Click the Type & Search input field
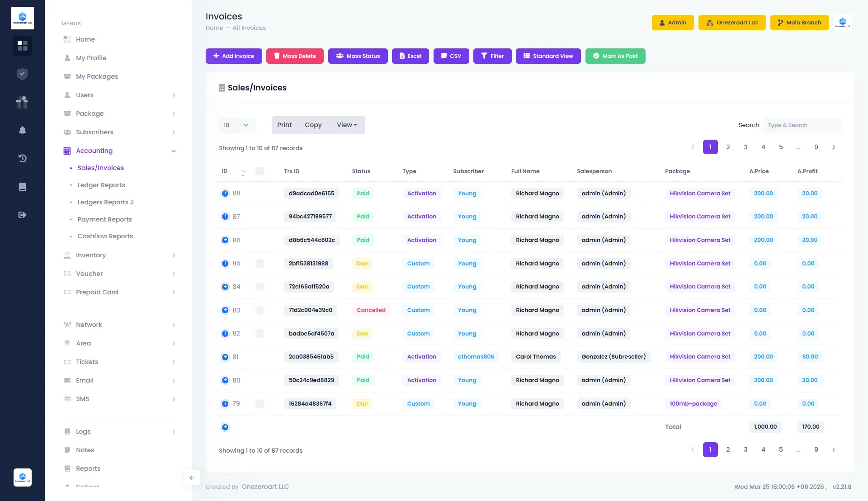 tap(802, 125)
